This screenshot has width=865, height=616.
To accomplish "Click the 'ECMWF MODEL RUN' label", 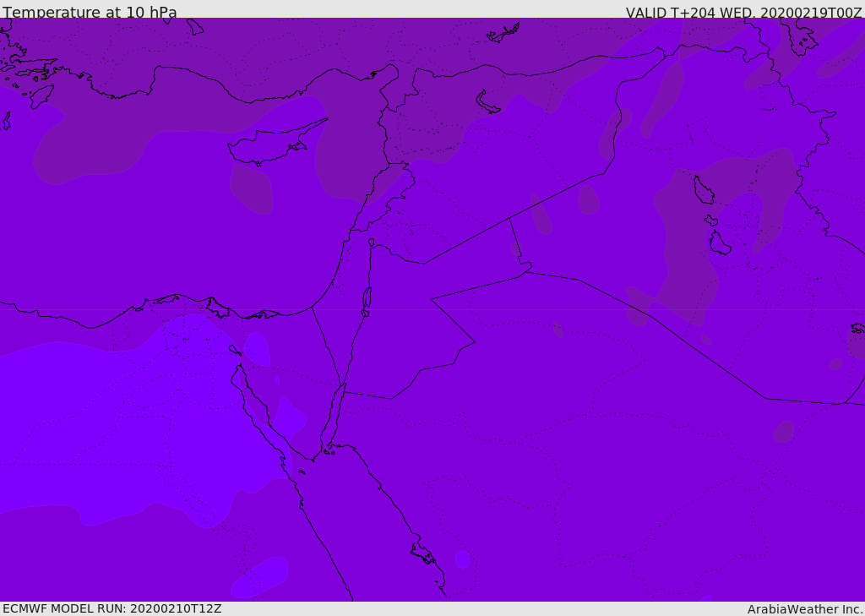I will [112, 608].
